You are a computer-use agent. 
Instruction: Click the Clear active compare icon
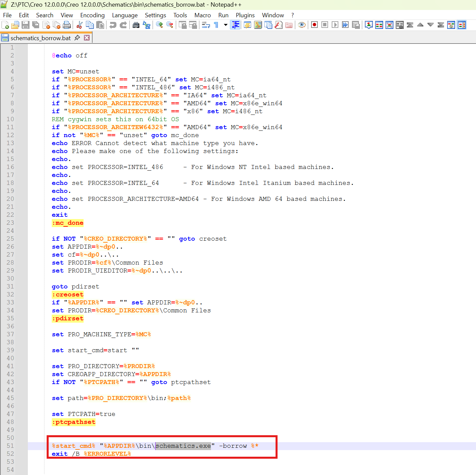point(399,25)
